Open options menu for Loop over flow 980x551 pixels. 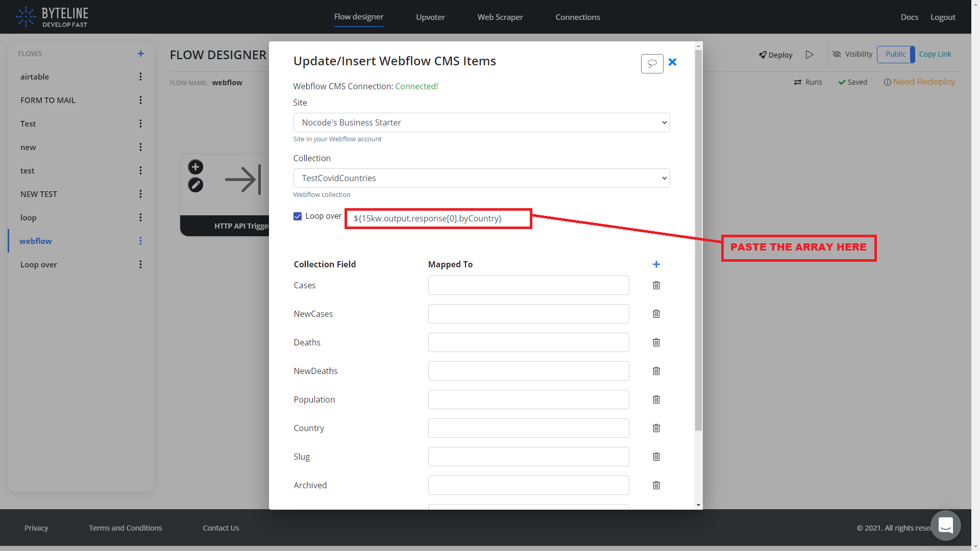[x=140, y=264]
